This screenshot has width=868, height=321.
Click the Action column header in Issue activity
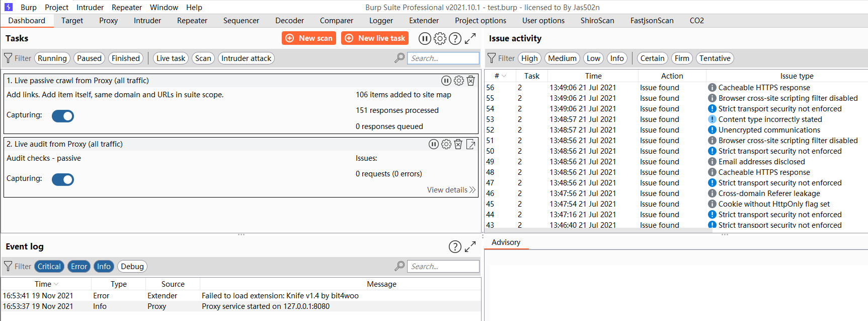click(672, 76)
